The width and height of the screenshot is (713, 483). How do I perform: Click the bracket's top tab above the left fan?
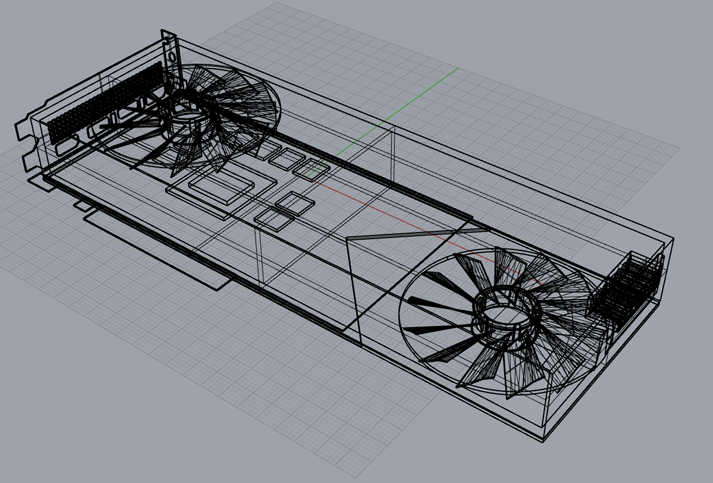(169, 45)
